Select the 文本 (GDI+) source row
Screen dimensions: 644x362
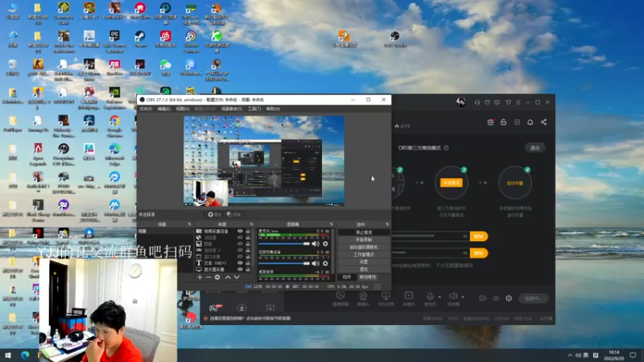(223, 263)
